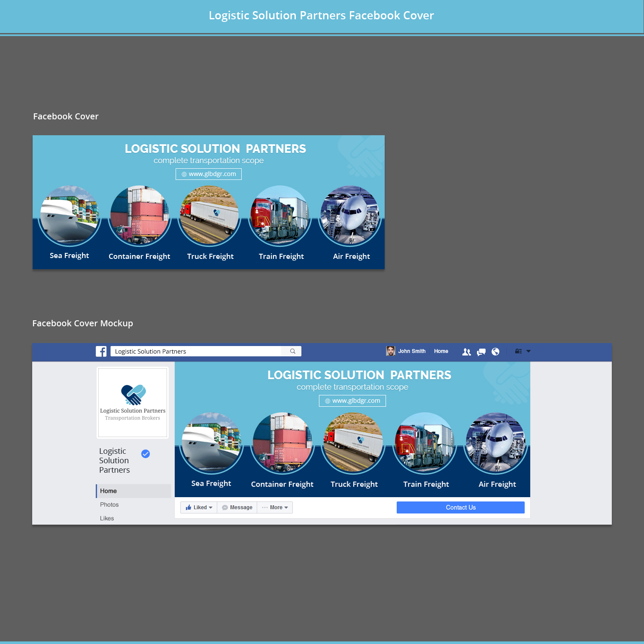This screenshot has height=644, width=644.
Task: Click the handshake heart logo in profile picture
Action: [133, 395]
